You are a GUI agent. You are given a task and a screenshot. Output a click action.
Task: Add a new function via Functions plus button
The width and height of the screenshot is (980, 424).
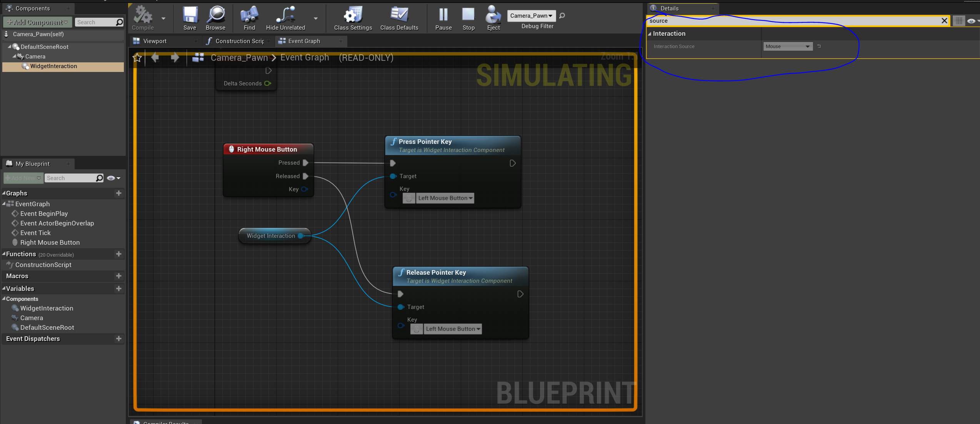(x=118, y=254)
